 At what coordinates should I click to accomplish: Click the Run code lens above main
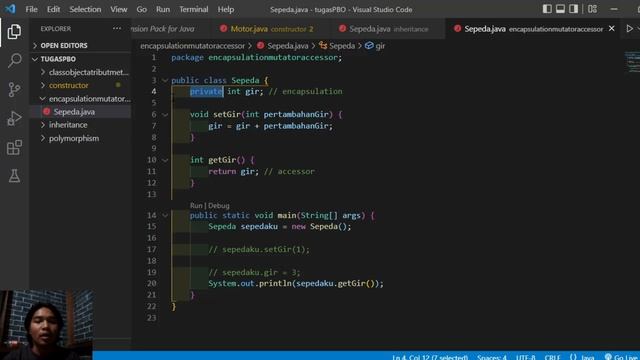[196, 206]
